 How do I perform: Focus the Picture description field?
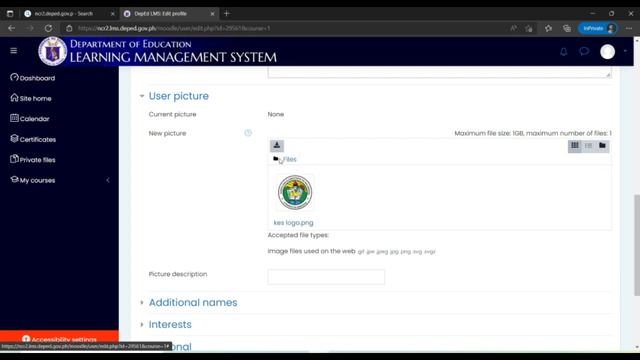(326, 277)
